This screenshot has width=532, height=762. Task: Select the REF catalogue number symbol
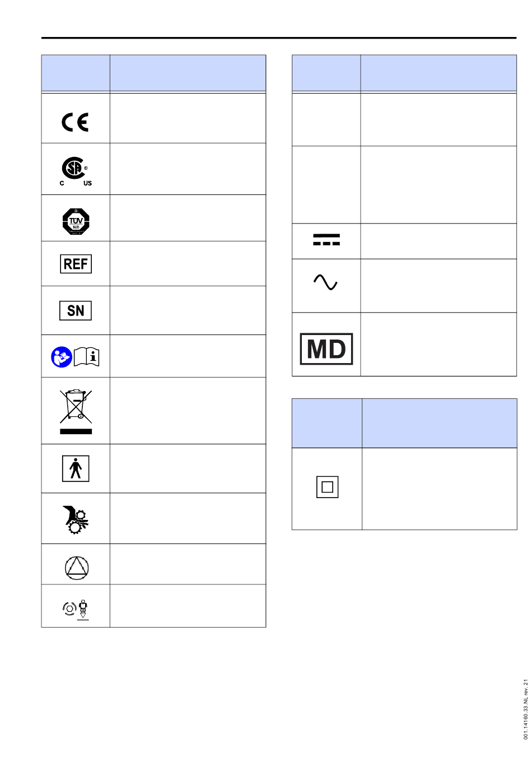76,264
